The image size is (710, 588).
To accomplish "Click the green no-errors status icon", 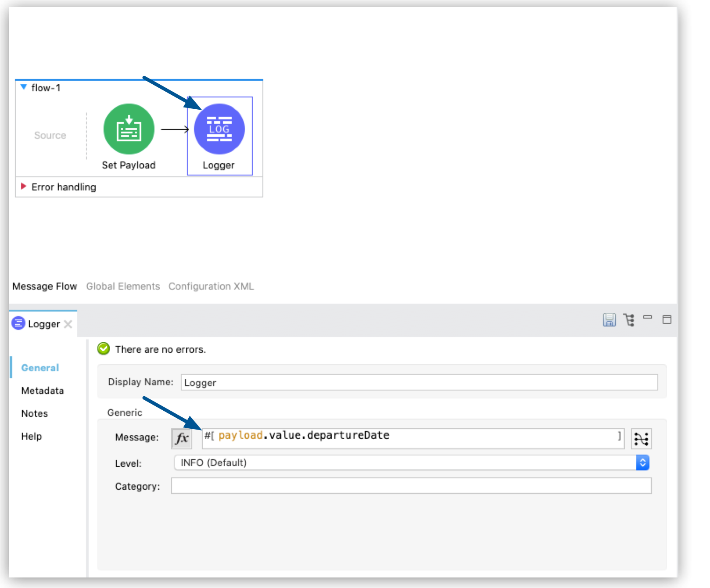I will pos(104,348).
